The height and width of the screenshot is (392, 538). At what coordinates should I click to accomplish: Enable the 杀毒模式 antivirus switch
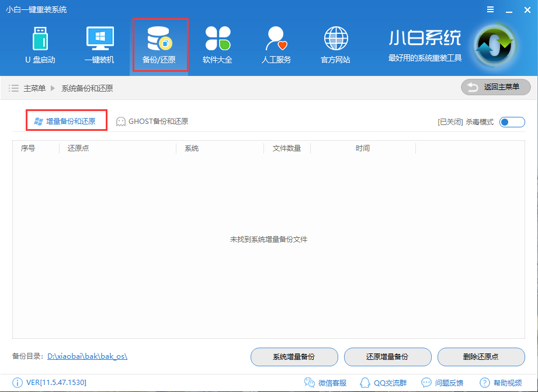click(511, 122)
